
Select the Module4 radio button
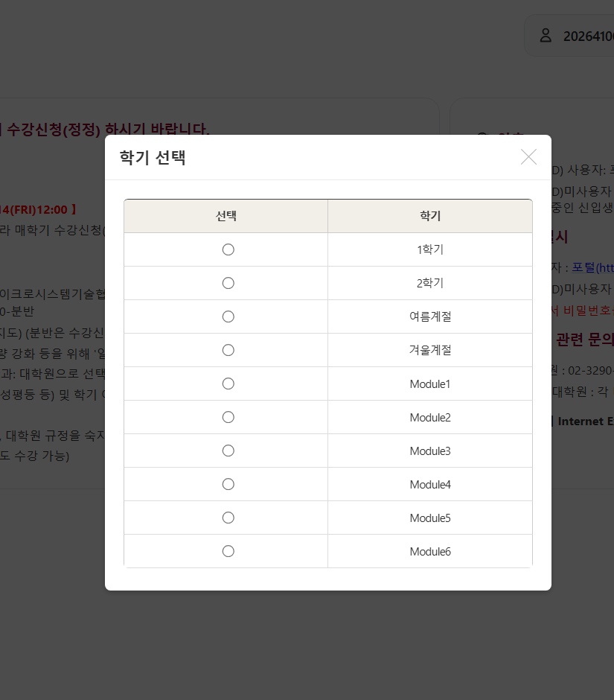tap(228, 484)
